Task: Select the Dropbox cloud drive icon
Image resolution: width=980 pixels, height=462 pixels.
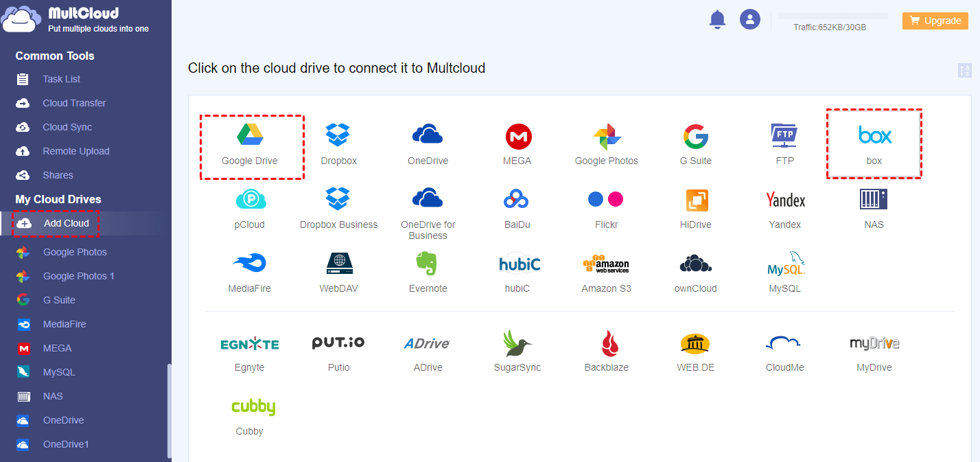Action: pyautogui.click(x=338, y=135)
